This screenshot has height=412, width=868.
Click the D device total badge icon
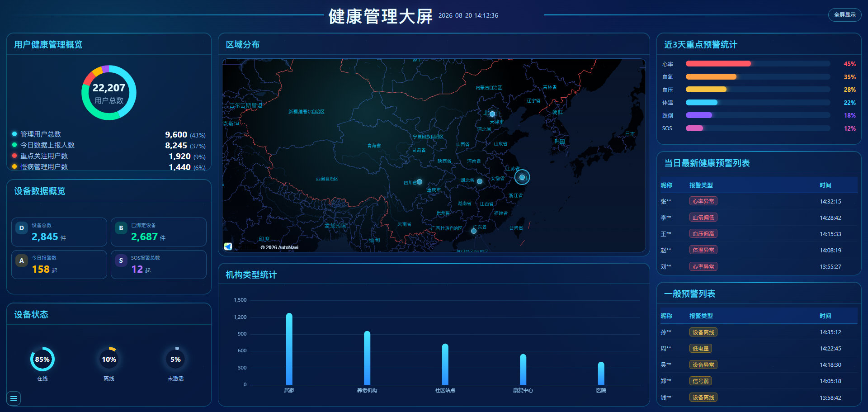tap(21, 228)
